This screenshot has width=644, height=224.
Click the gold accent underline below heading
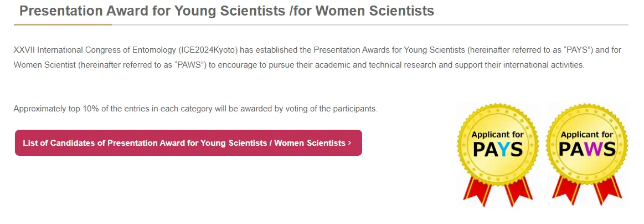[x=63, y=25]
